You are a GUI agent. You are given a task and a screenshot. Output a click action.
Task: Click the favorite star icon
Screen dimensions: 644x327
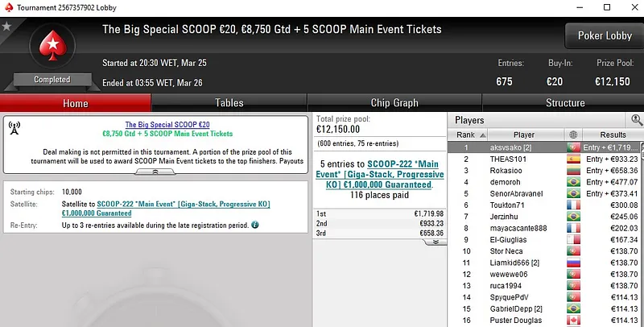[x=6, y=27]
